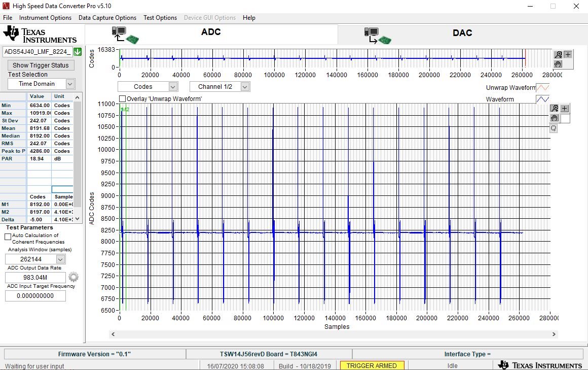
Task: Open the Help menu
Action: [249, 18]
